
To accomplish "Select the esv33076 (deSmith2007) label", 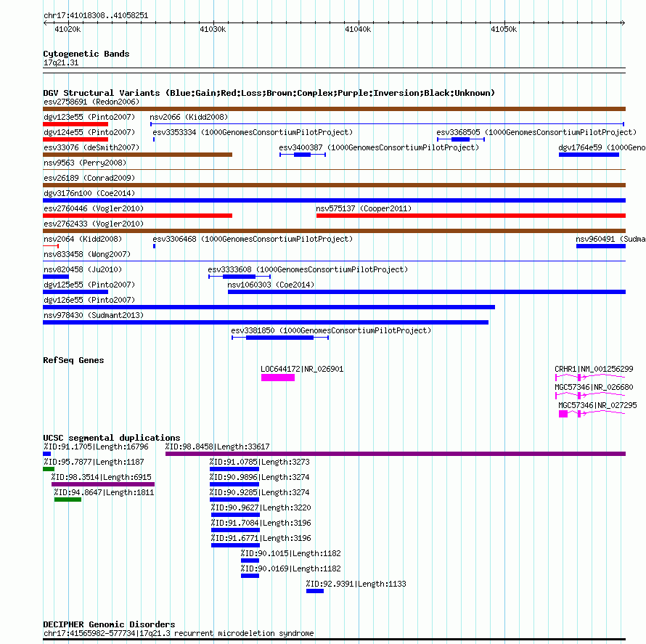I will (x=91, y=147).
